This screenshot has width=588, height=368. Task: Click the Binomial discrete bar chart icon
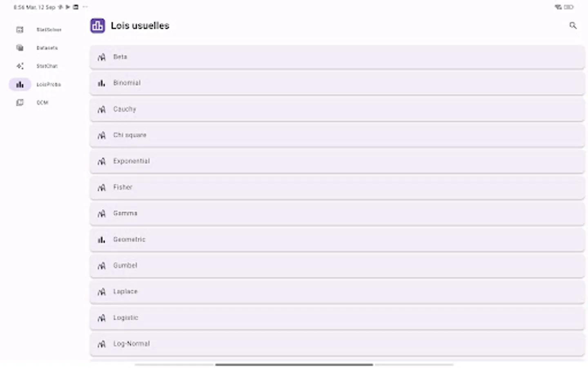coord(101,83)
